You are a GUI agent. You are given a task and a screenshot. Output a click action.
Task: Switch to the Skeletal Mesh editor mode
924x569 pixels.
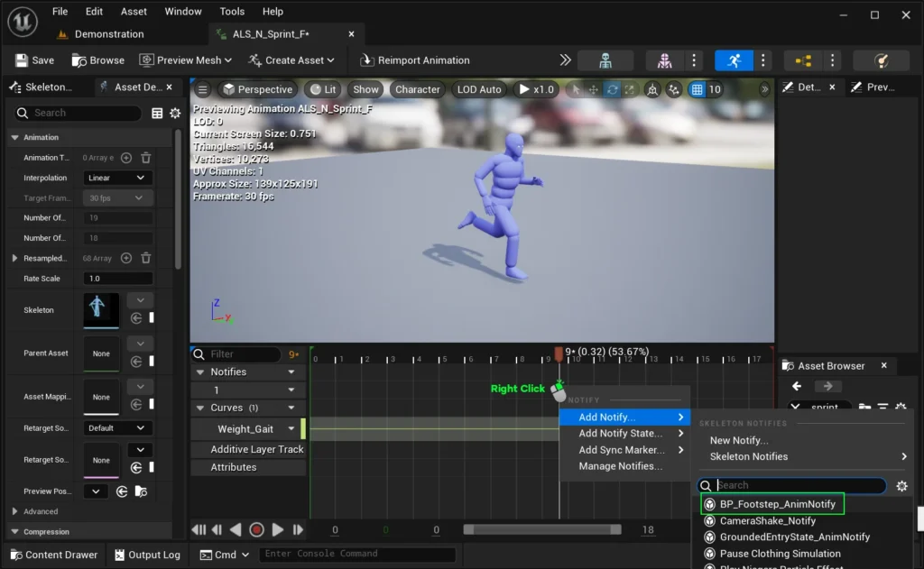(664, 60)
